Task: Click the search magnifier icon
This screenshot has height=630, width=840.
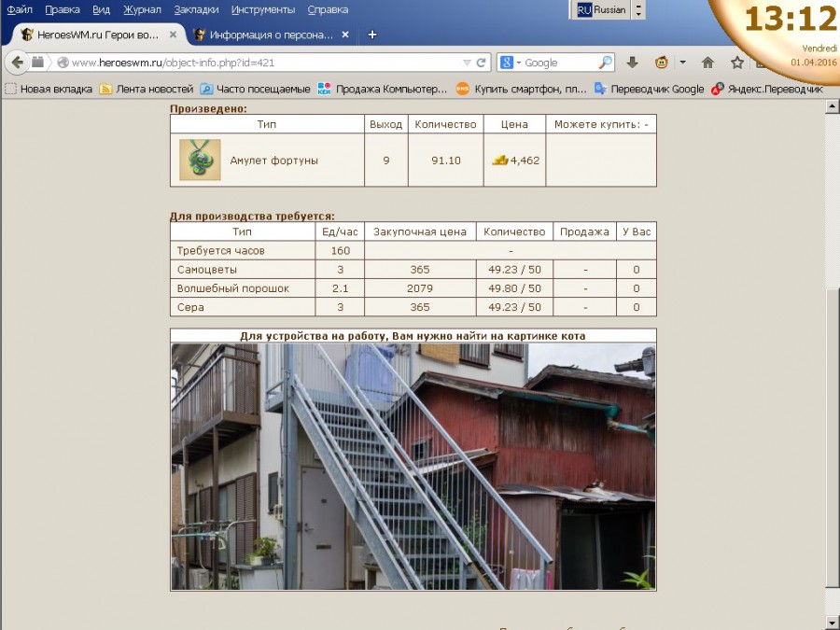Action: (x=605, y=63)
